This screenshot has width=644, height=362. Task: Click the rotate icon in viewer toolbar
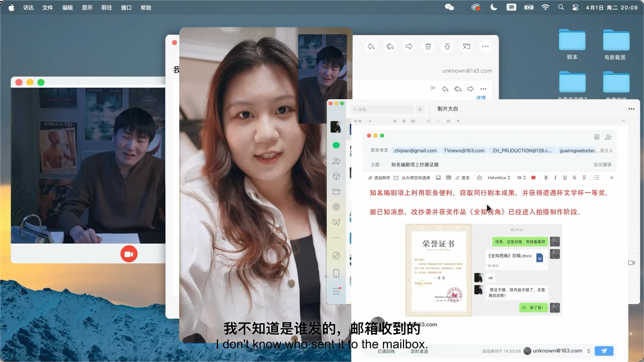449,121
